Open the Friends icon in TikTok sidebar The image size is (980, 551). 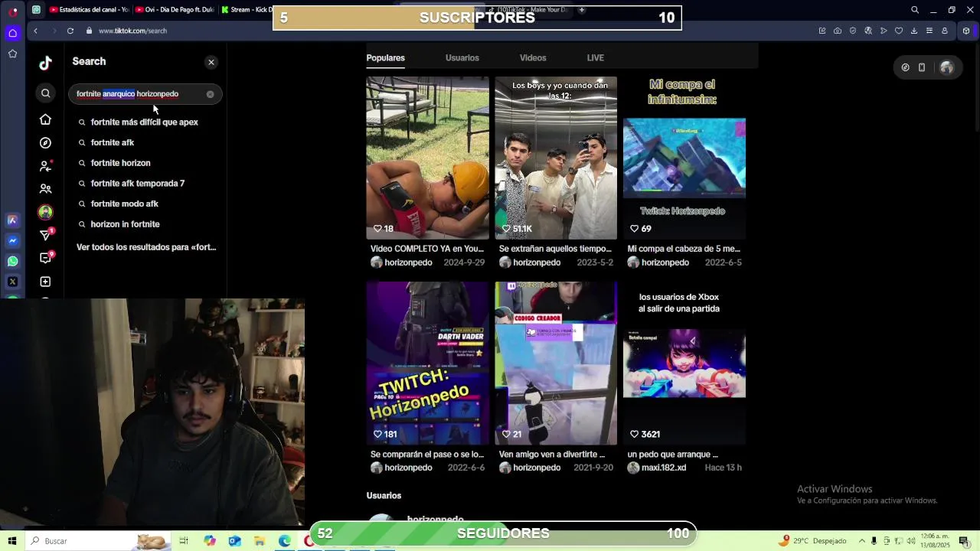click(x=45, y=188)
